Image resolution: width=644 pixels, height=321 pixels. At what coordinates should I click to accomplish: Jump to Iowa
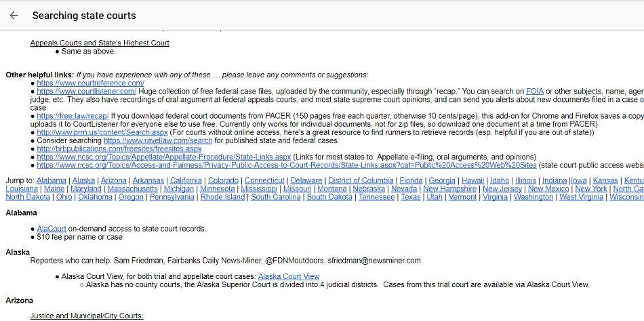[x=578, y=181]
